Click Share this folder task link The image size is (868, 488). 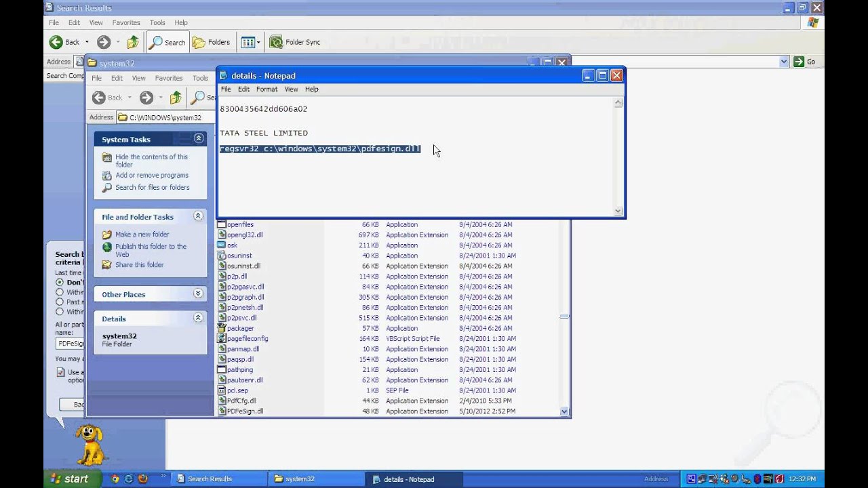coord(139,265)
